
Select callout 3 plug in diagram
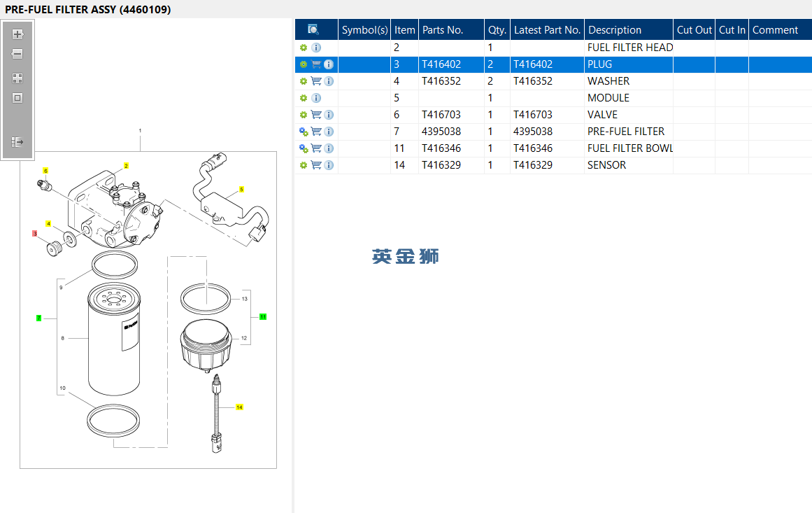click(35, 234)
